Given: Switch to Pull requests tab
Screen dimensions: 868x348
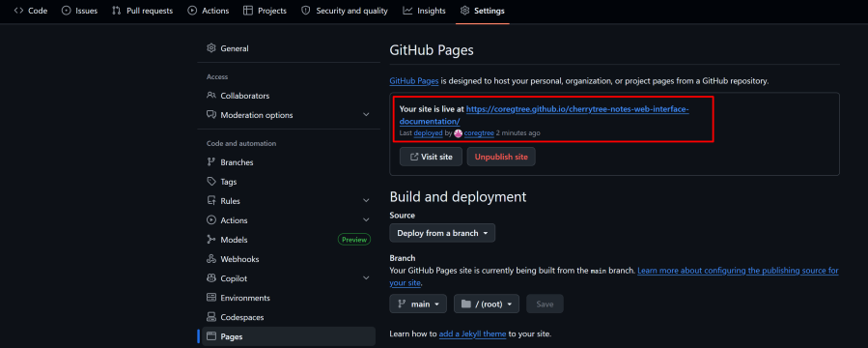Looking at the screenshot, I should tap(142, 11).
